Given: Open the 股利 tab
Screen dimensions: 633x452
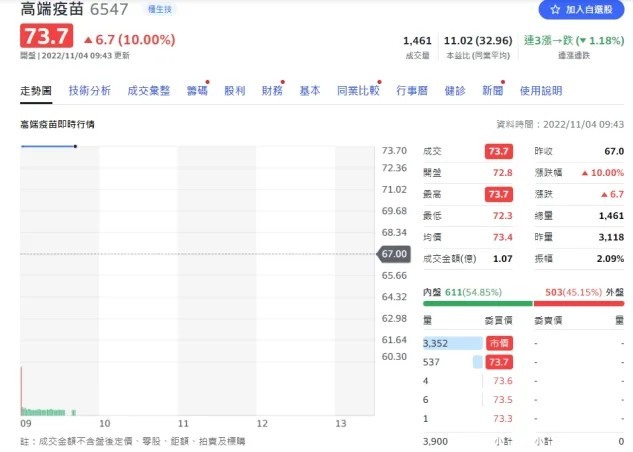Looking at the screenshot, I should click(x=235, y=91).
